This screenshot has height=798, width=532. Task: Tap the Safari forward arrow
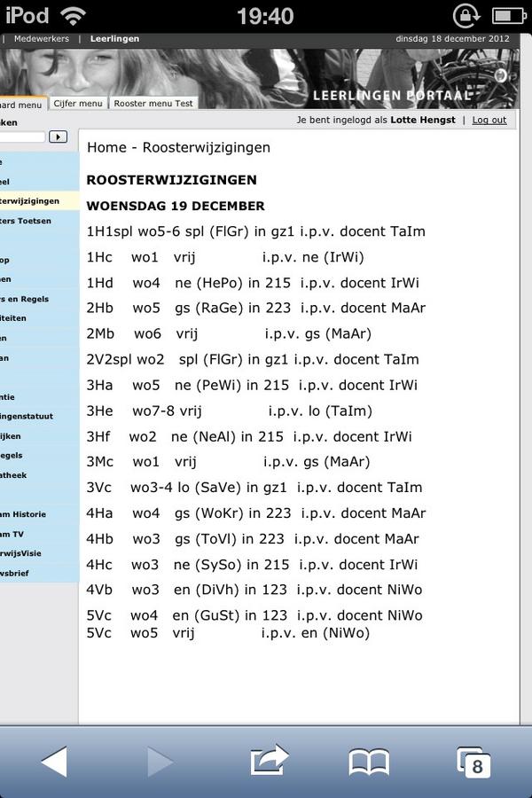(160, 762)
